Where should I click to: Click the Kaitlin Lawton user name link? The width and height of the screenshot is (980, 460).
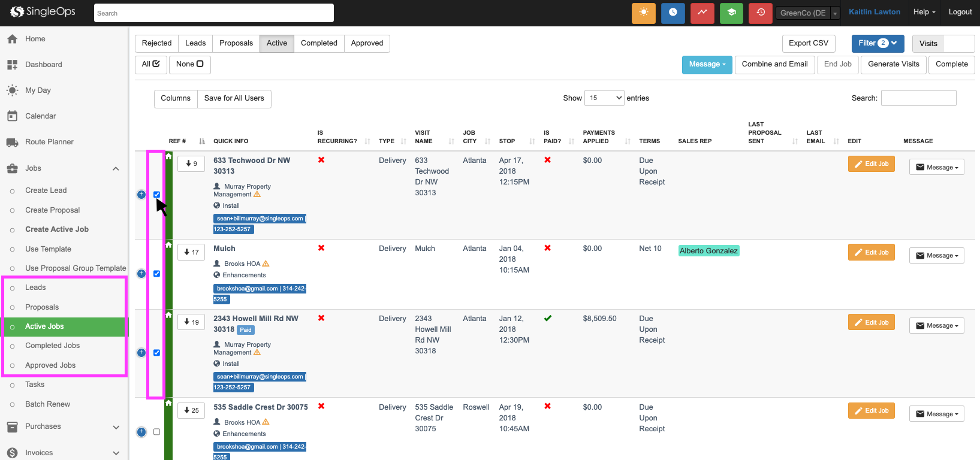pos(875,12)
